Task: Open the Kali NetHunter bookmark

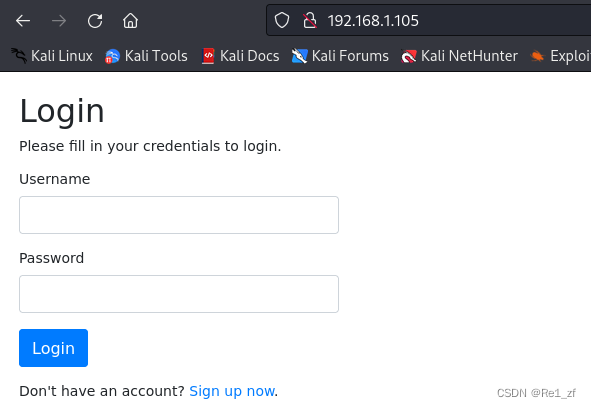Action: 459,56
